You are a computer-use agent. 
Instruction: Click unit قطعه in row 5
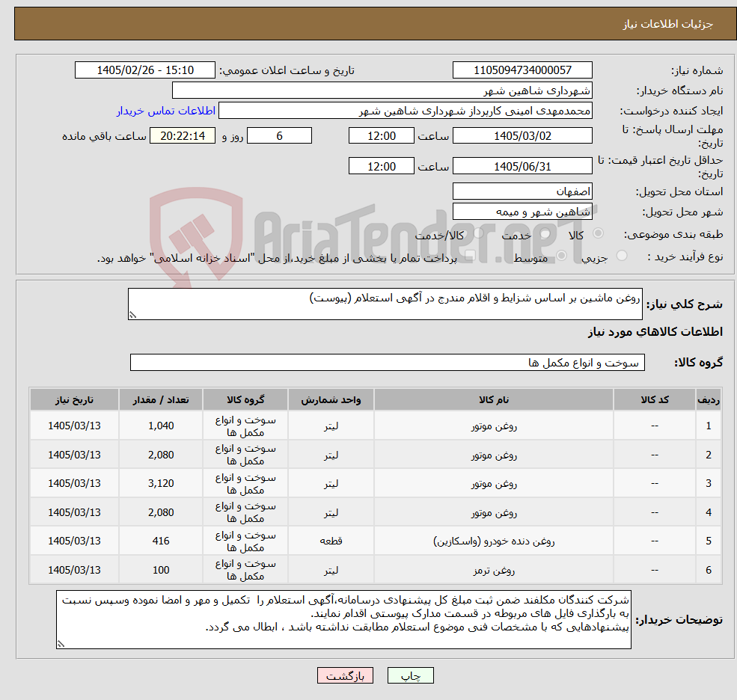point(331,541)
